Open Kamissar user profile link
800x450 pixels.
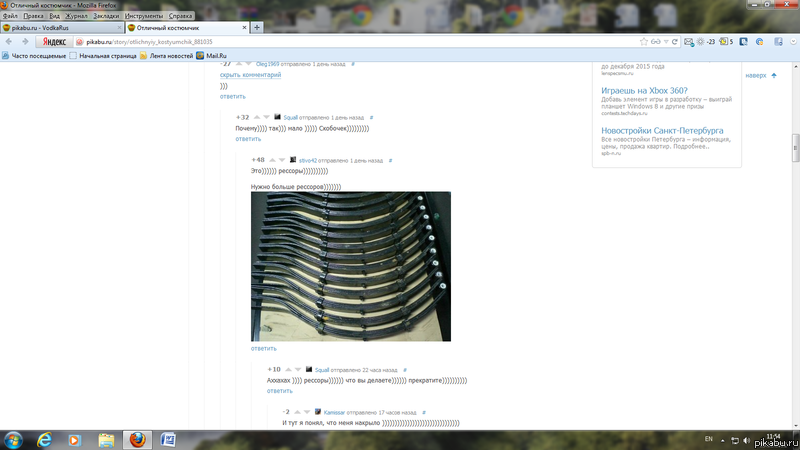334,412
